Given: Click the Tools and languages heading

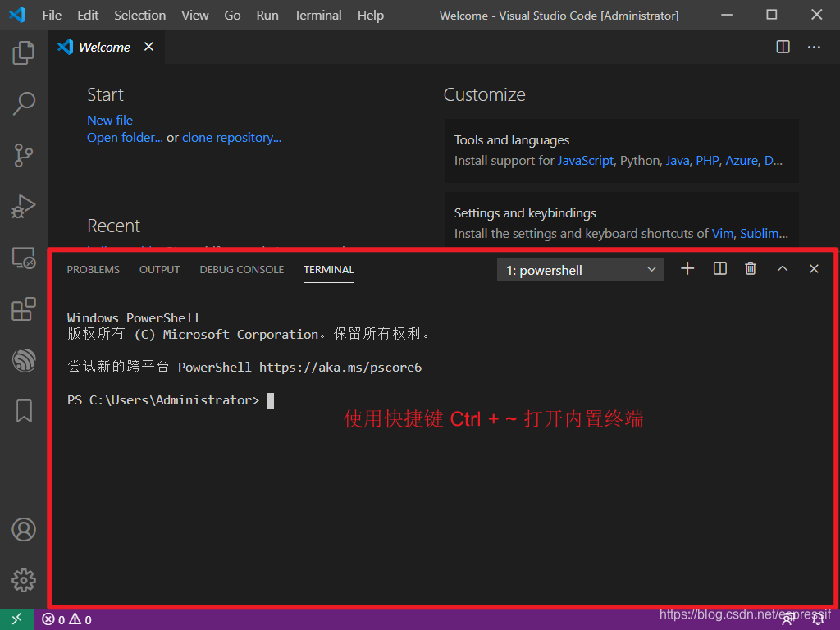Looking at the screenshot, I should click(512, 140).
